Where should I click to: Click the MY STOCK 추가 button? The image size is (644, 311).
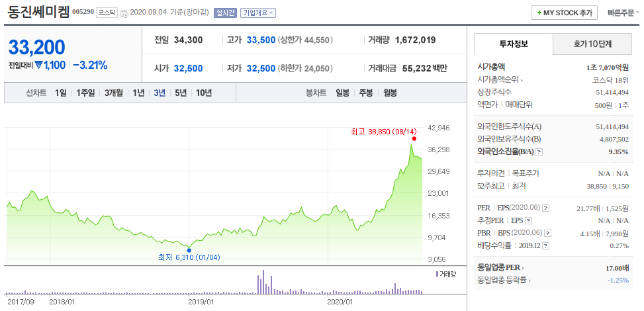click(x=564, y=13)
